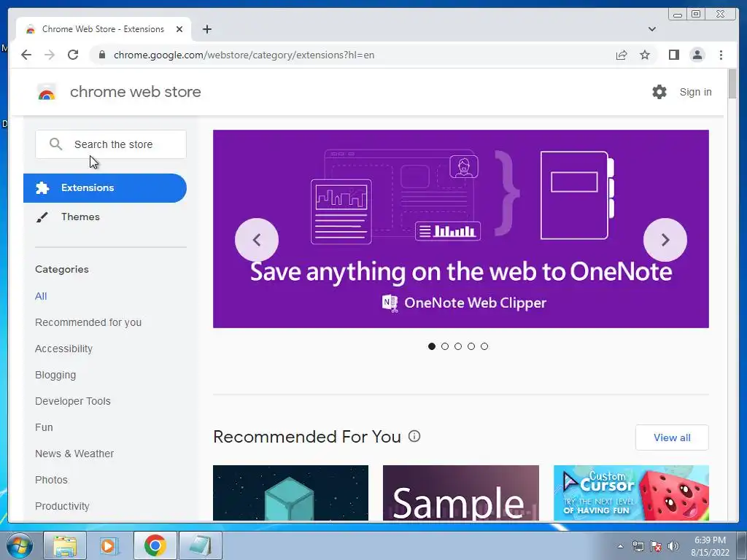Select the third carousel dot

[458, 346]
